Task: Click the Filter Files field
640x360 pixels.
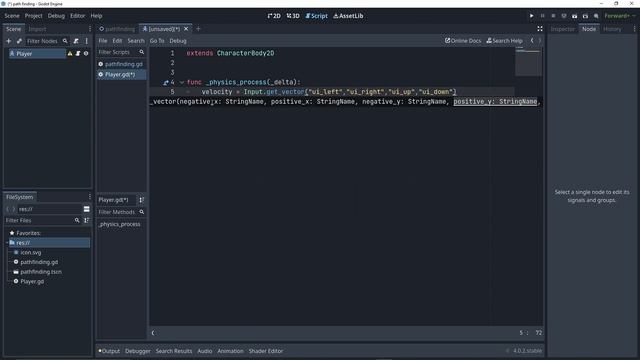Action: [x=42, y=220]
